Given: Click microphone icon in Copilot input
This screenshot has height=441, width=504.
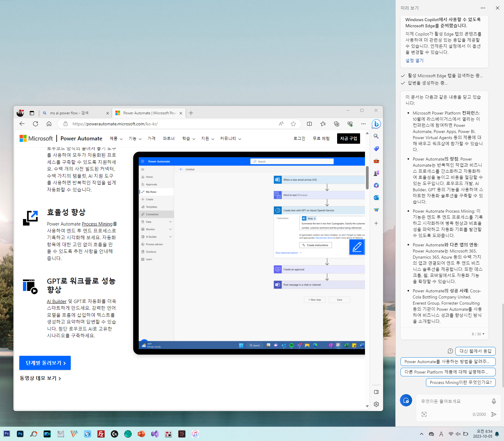Looking at the screenshot, I should pyautogui.click(x=494, y=401).
